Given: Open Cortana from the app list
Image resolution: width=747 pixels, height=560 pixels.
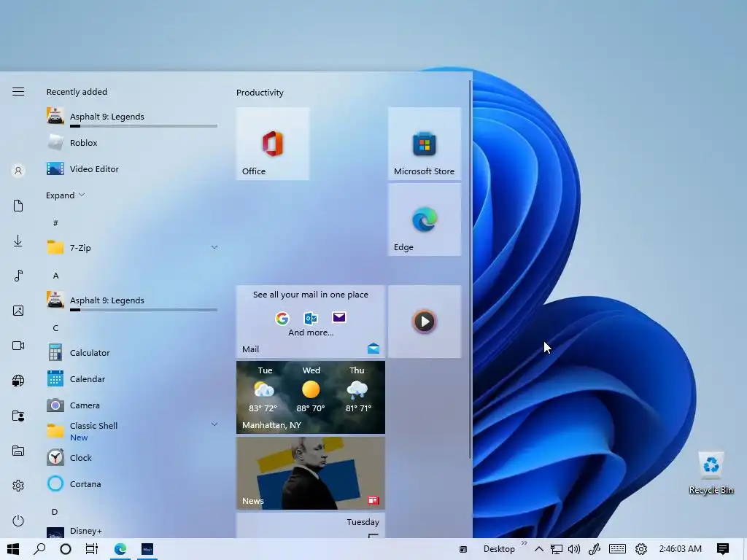Looking at the screenshot, I should pos(131,484).
